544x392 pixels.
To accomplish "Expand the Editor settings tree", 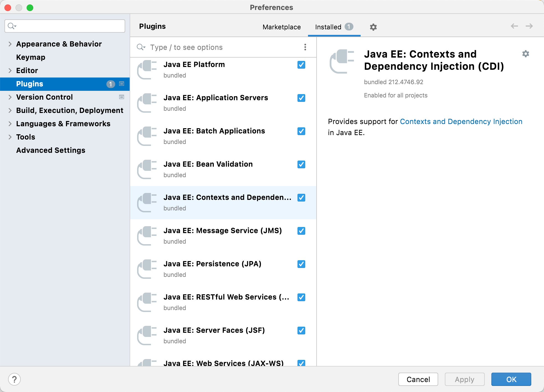I will (x=10, y=71).
